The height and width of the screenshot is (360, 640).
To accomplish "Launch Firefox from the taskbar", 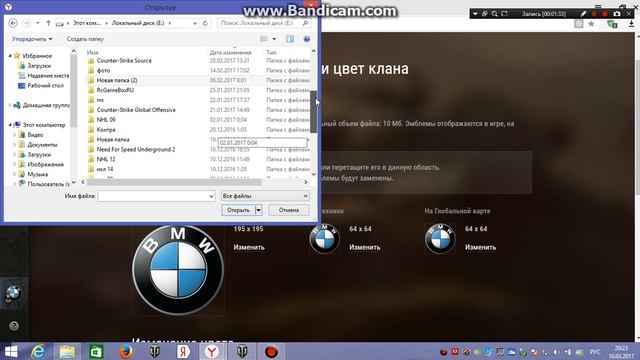I will click(x=125, y=351).
